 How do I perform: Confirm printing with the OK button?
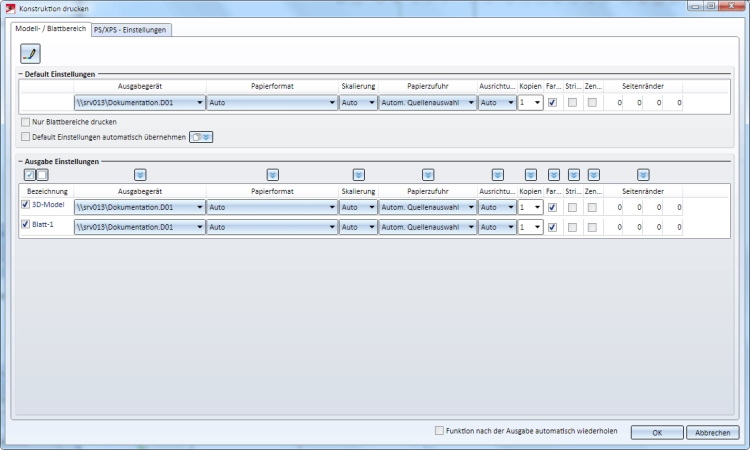pos(657,432)
